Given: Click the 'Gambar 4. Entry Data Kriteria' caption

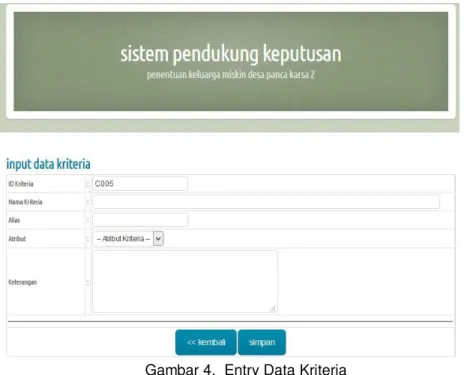Looking at the screenshot, I should [x=246, y=369].
